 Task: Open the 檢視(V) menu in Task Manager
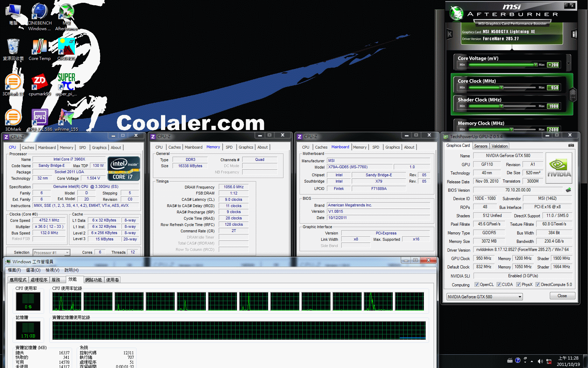(x=52, y=270)
